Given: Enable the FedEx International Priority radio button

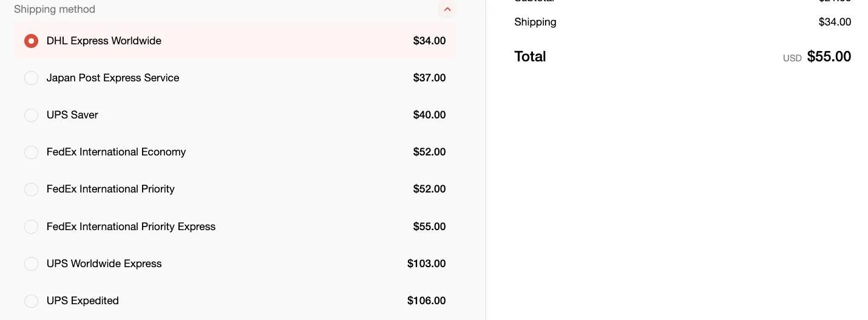Looking at the screenshot, I should [31, 189].
